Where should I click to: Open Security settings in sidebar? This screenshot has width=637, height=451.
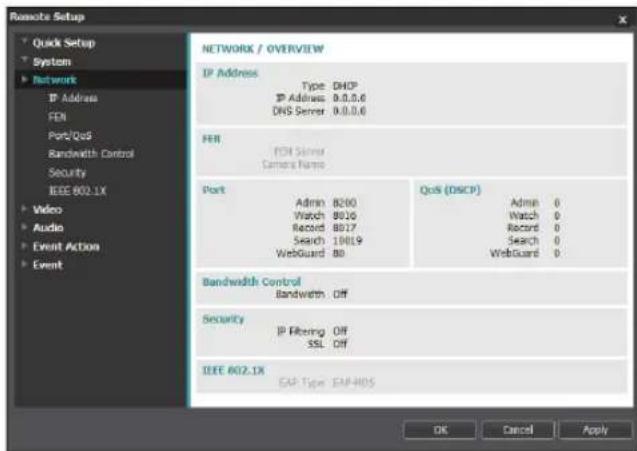click(x=67, y=173)
